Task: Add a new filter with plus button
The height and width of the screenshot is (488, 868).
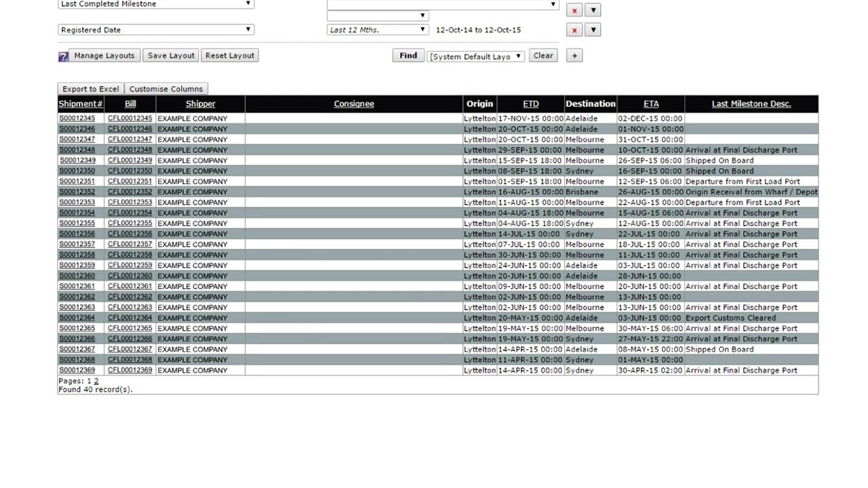Action: (x=574, y=56)
